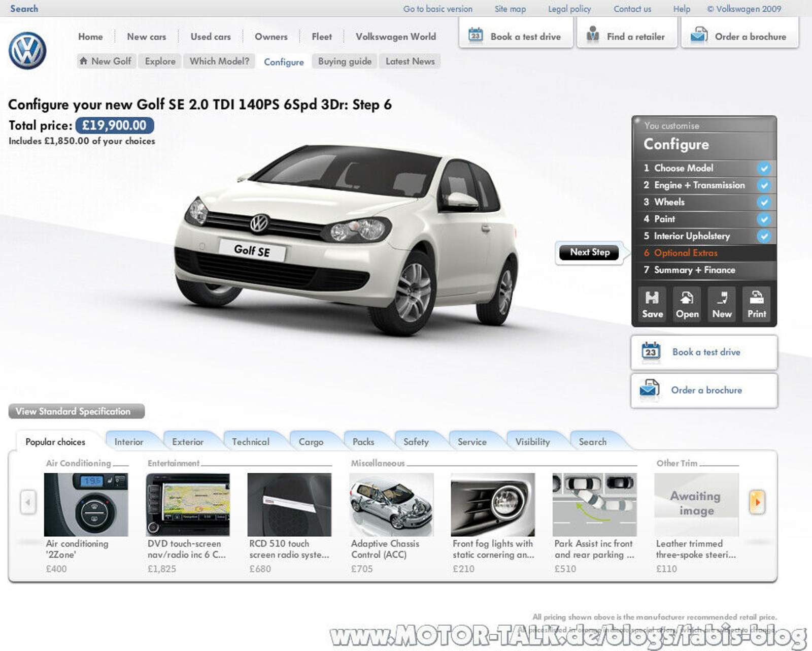Start a new configuration with the New icon
The height and width of the screenshot is (651, 812).
pyautogui.click(x=722, y=304)
